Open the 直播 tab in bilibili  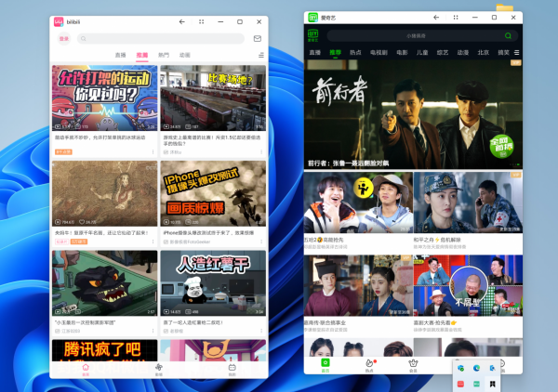pos(120,56)
